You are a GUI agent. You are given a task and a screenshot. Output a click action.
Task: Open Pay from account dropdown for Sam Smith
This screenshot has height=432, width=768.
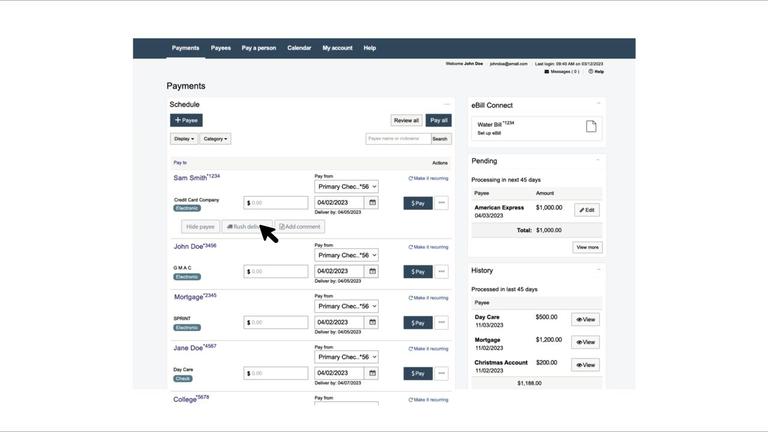pyautogui.click(x=346, y=187)
